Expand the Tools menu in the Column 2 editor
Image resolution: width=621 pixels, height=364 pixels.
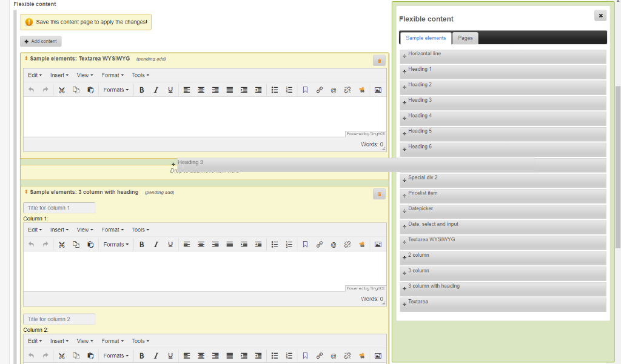pyautogui.click(x=140, y=341)
